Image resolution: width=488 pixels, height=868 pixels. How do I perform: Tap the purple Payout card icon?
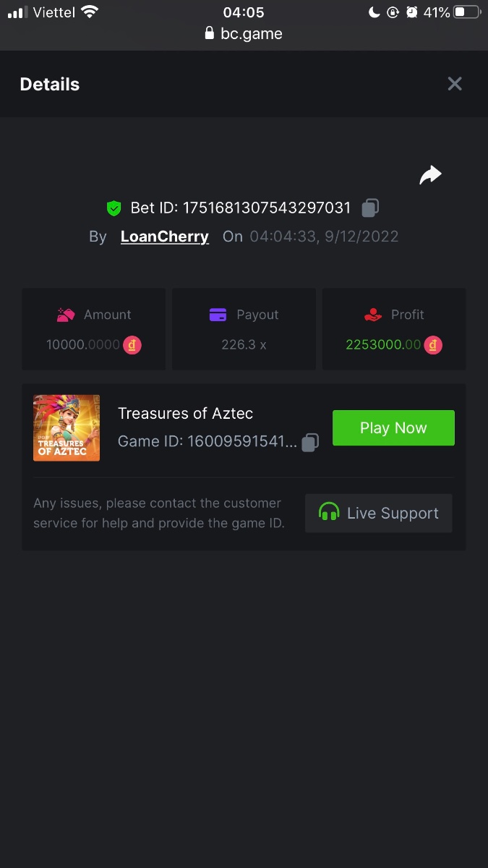[218, 315]
